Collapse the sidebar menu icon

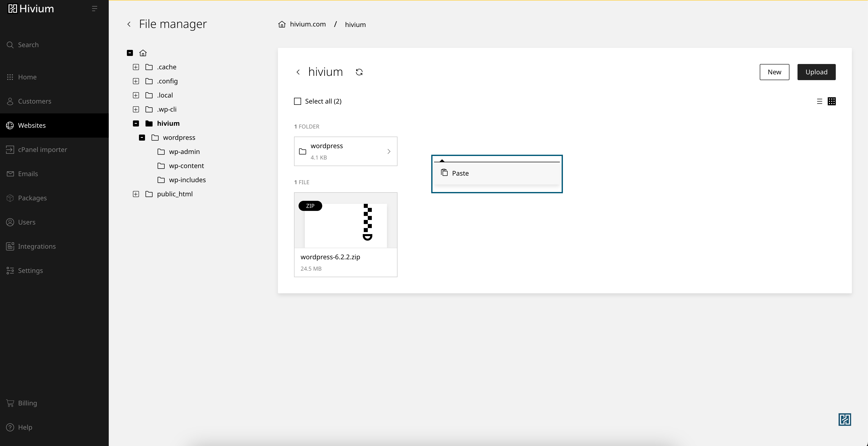[95, 9]
